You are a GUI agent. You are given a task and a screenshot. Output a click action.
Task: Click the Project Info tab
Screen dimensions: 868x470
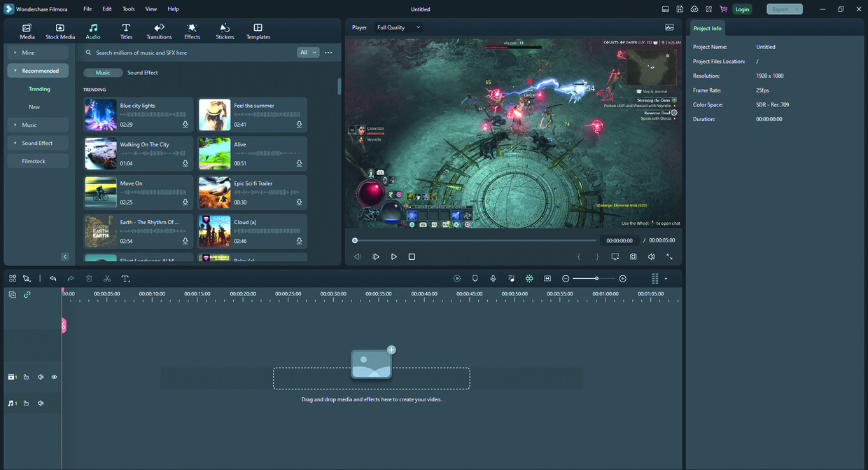707,29
